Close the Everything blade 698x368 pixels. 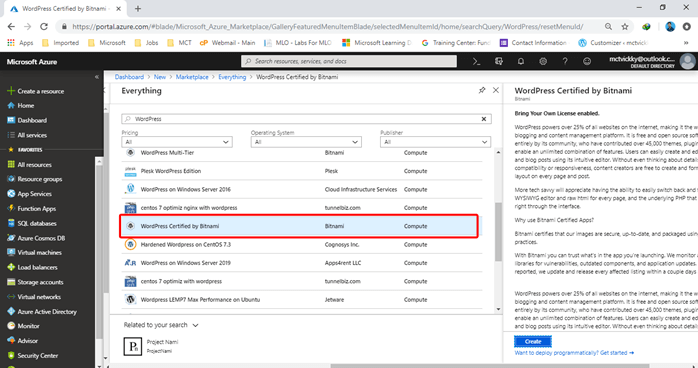(x=495, y=90)
